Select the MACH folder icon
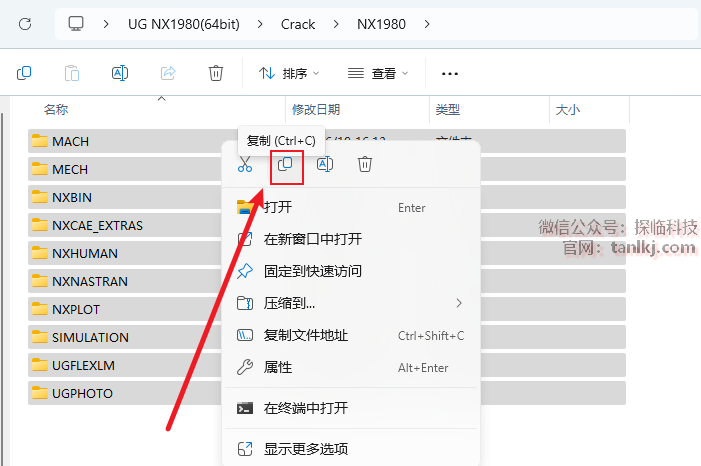 (40, 141)
